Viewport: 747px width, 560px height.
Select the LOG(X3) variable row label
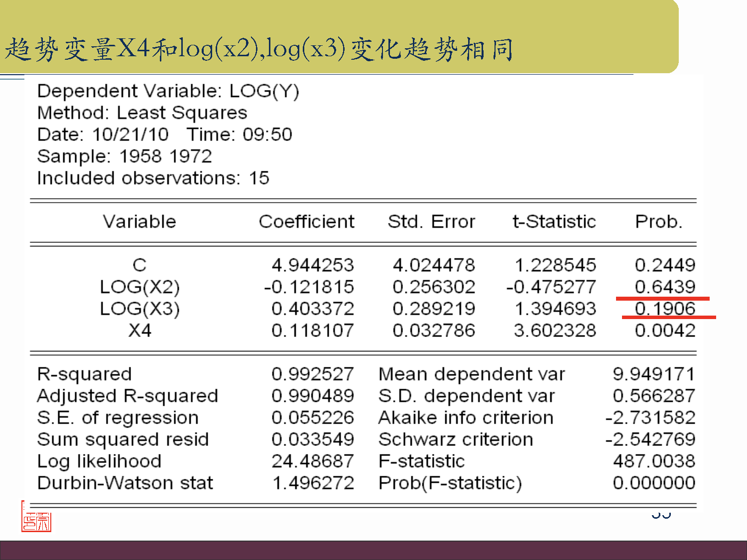coord(139,309)
